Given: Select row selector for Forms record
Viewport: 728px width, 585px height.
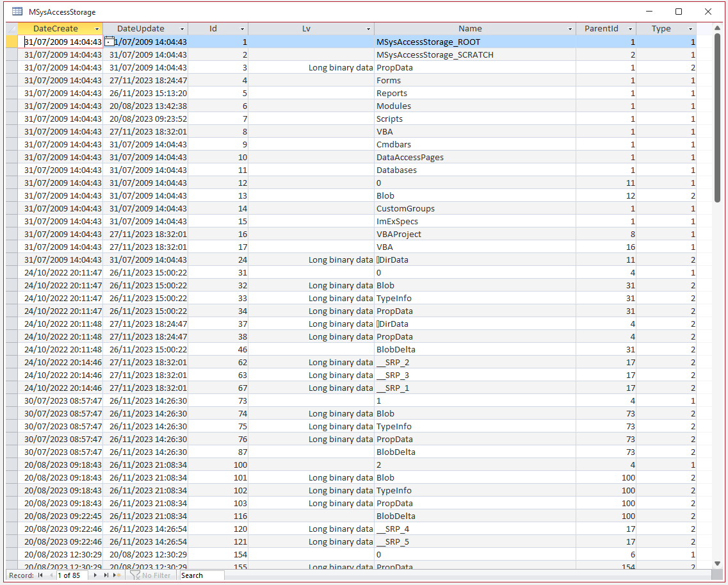Looking at the screenshot, I should pyautogui.click(x=12, y=80).
